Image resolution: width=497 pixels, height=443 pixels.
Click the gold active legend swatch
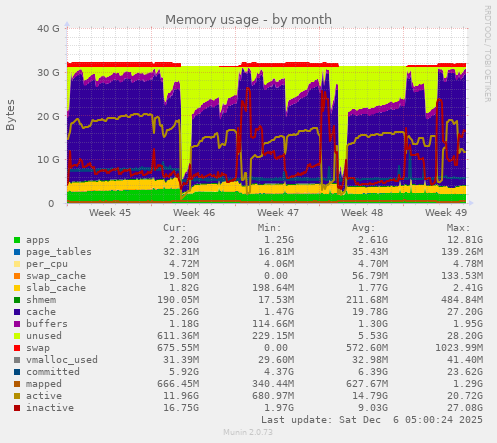pyautogui.click(x=17, y=396)
